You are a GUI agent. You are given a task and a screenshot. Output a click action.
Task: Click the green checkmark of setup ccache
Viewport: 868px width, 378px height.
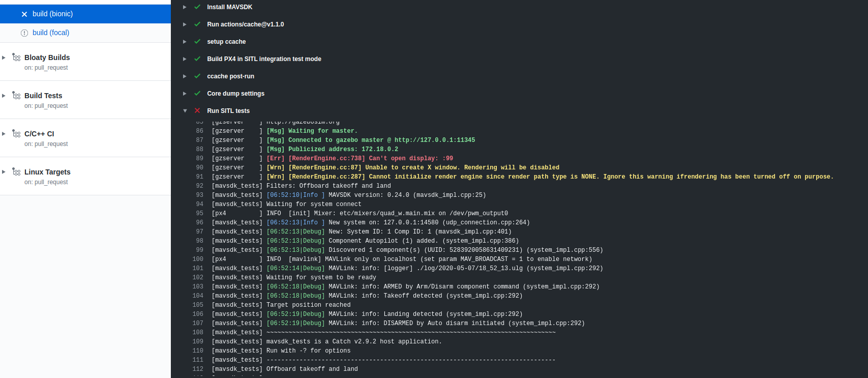pos(197,42)
